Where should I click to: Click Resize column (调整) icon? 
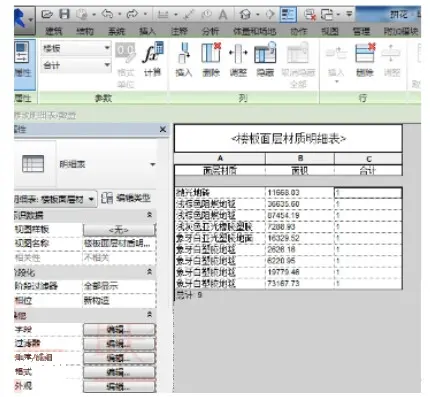(x=238, y=53)
